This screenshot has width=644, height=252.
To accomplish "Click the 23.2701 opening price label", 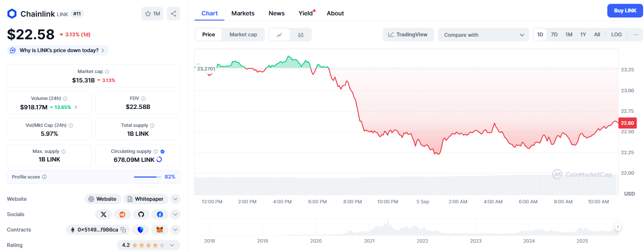I will coord(206,68).
